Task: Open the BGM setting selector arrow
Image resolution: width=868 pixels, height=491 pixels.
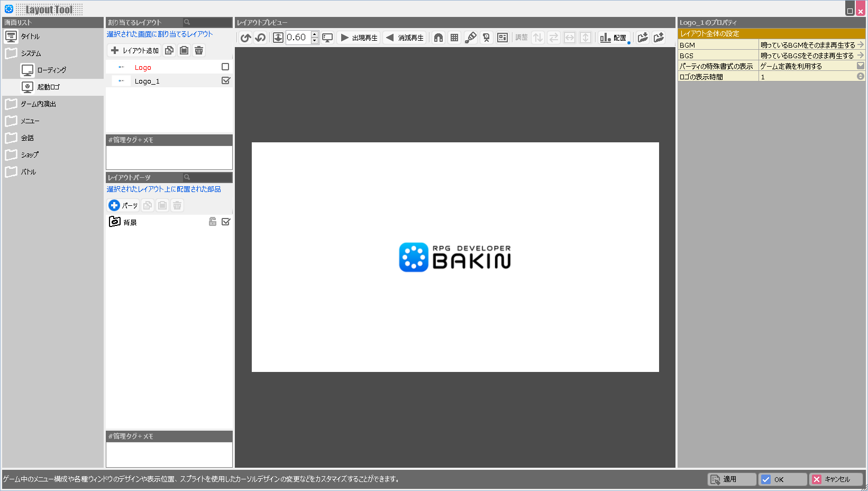Action: [x=860, y=45]
